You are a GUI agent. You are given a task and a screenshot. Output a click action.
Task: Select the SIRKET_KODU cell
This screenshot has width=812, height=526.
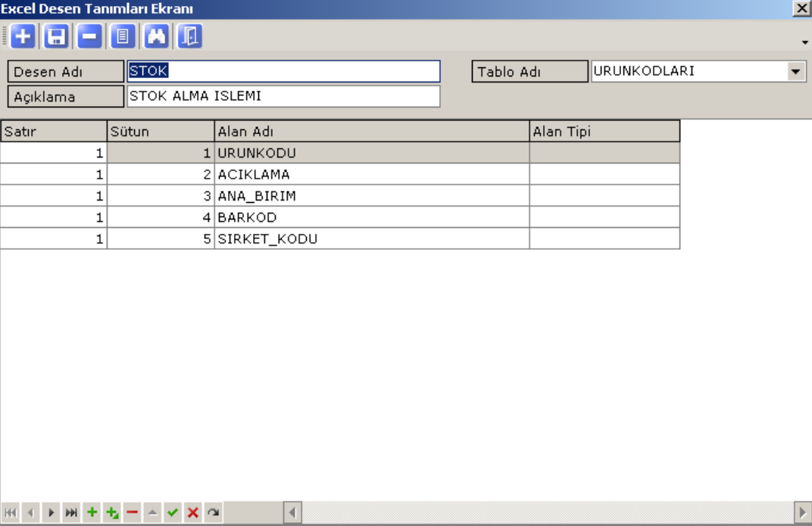coord(372,239)
